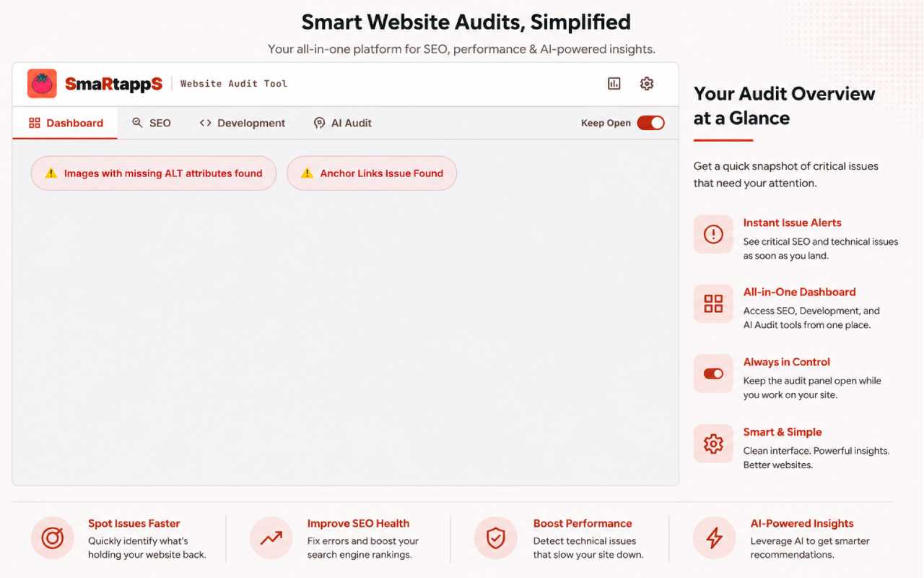This screenshot has height=578, width=924.
Task: Open the SEO tab
Action: tap(152, 123)
